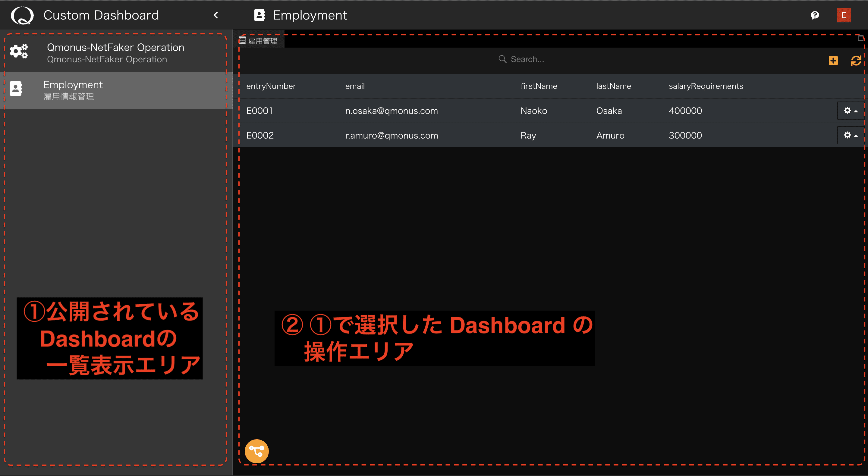Open gear actions dropdown for row E0001
This screenshot has height=476, width=868.
click(x=850, y=111)
